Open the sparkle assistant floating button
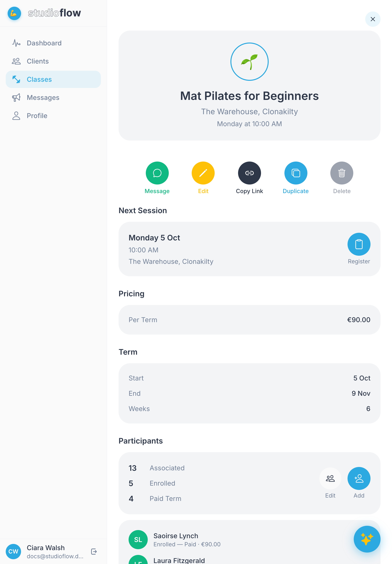The height and width of the screenshot is (564, 392). pyautogui.click(x=367, y=539)
